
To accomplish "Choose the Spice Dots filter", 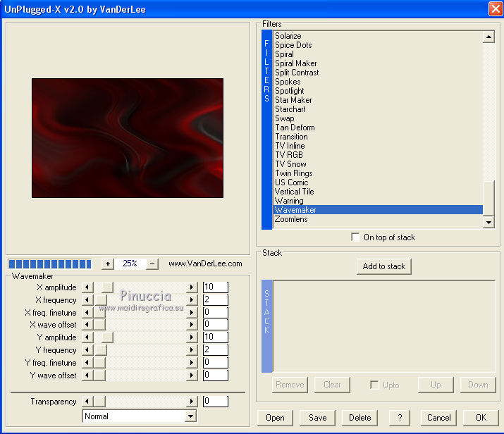I will (x=293, y=45).
